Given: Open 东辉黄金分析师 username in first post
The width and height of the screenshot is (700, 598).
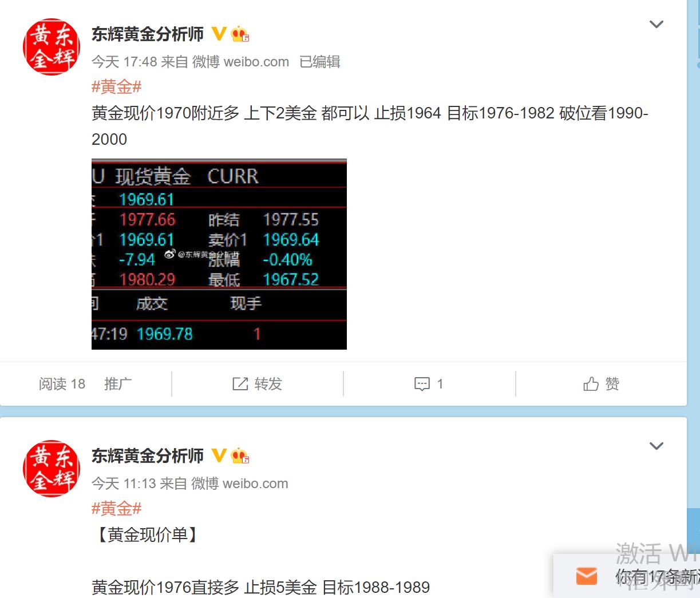Looking at the screenshot, I should [148, 34].
